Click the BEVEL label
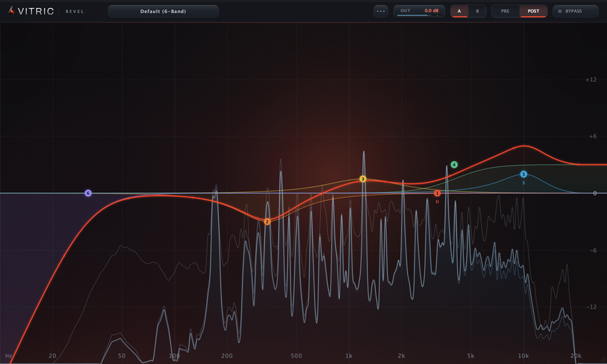 (x=75, y=12)
